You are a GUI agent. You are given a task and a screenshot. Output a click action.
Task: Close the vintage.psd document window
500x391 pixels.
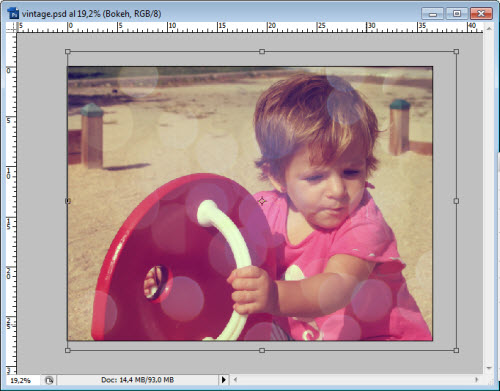click(x=481, y=14)
